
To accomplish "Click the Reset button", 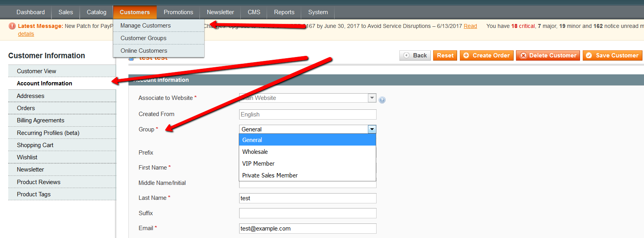I will 445,55.
